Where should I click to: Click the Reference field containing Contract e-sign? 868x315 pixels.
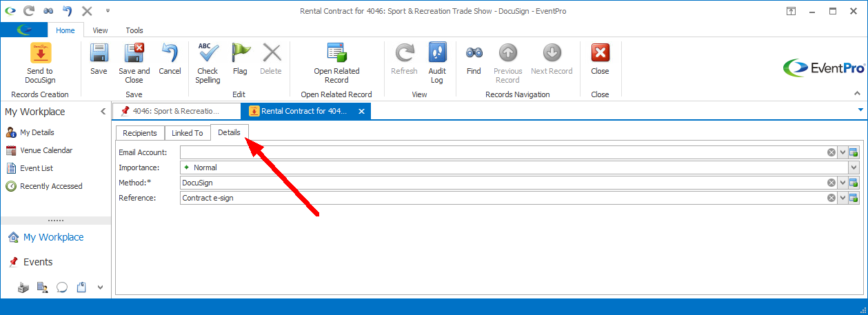pyautogui.click(x=503, y=198)
